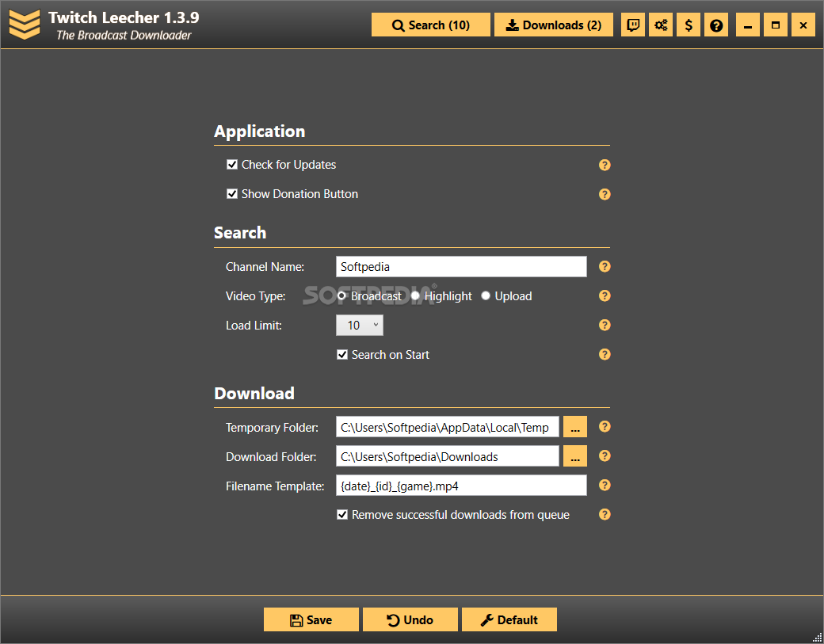Show help for Video Type
824x644 pixels.
pyautogui.click(x=605, y=295)
